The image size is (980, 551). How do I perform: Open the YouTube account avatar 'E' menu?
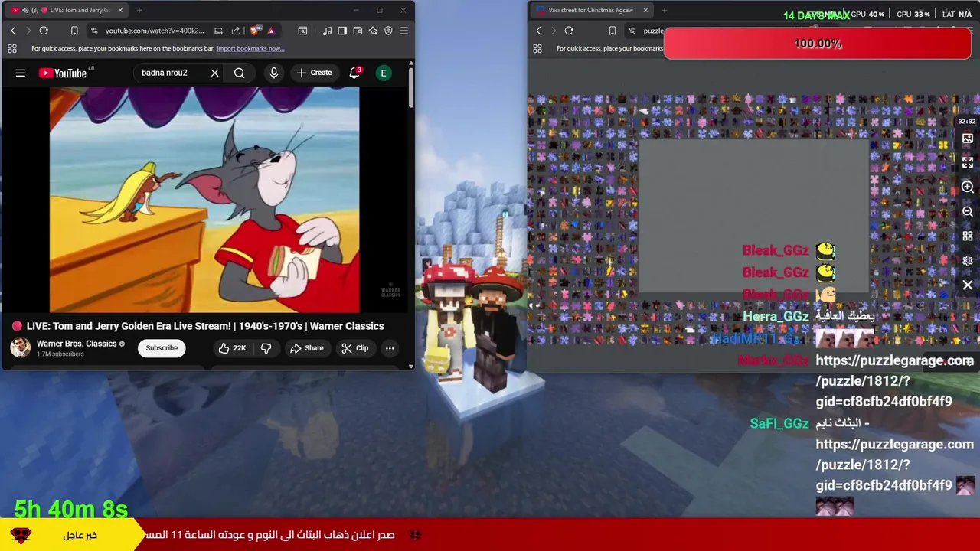[x=384, y=73]
